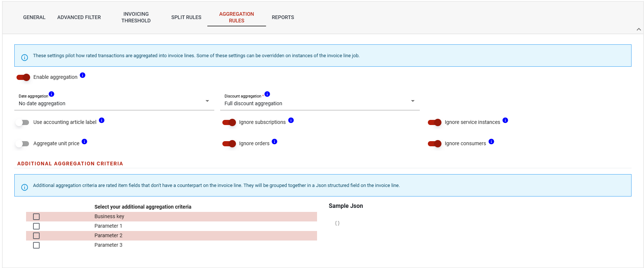The height and width of the screenshot is (268, 644).
Task: Switch to the Split Rules tab
Action: [186, 17]
